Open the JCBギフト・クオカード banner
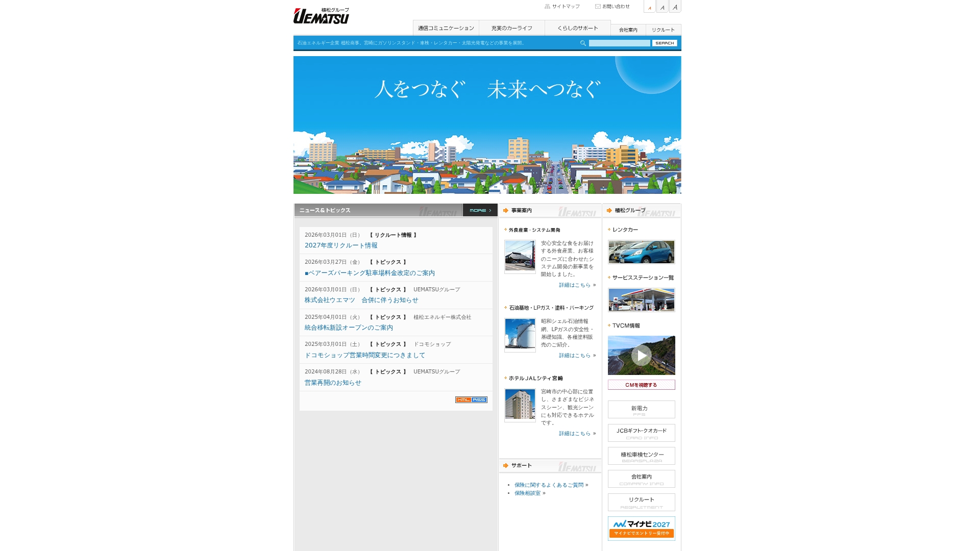 [x=642, y=433]
